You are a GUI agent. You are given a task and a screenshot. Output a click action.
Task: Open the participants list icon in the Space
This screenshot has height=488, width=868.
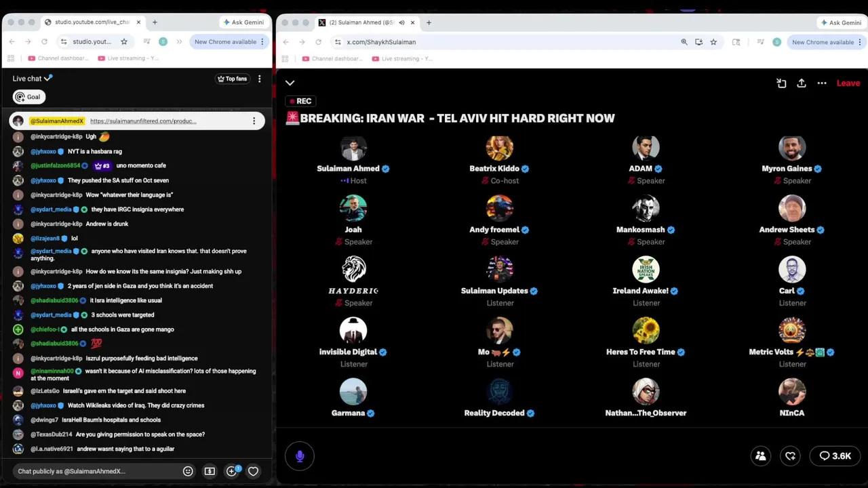[761, 456]
